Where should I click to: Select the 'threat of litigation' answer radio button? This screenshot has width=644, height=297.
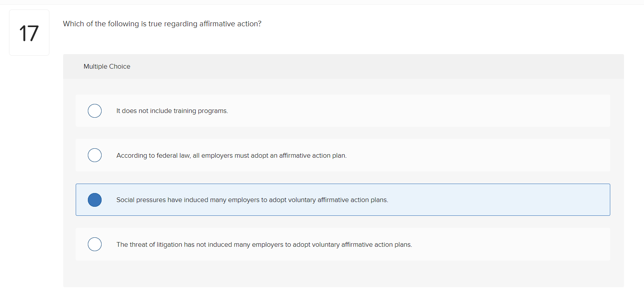tap(95, 244)
